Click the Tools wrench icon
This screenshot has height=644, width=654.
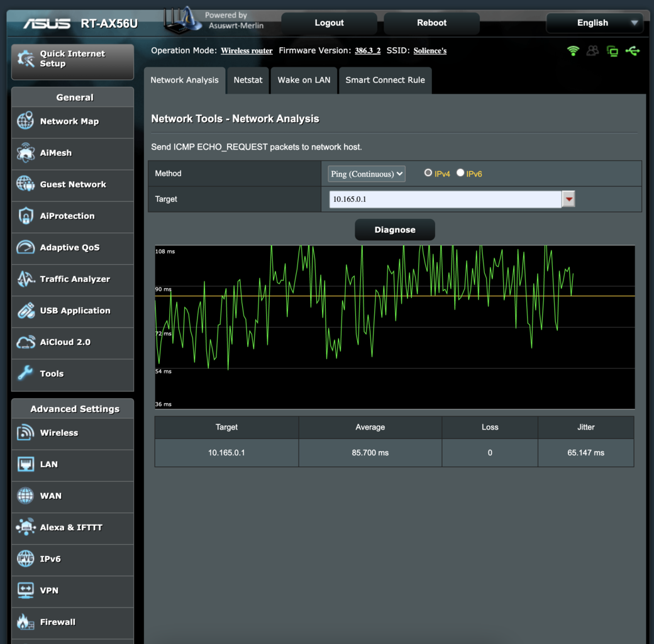click(25, 374)
